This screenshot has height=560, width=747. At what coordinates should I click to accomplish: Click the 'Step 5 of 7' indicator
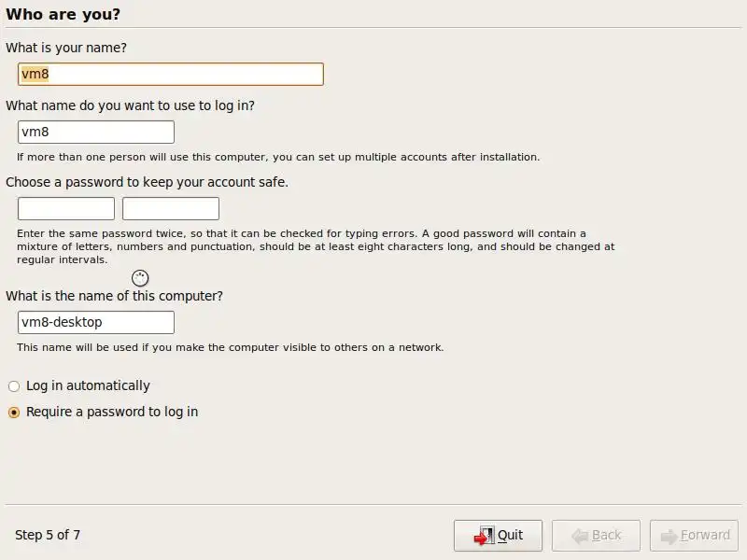point(48,535)
